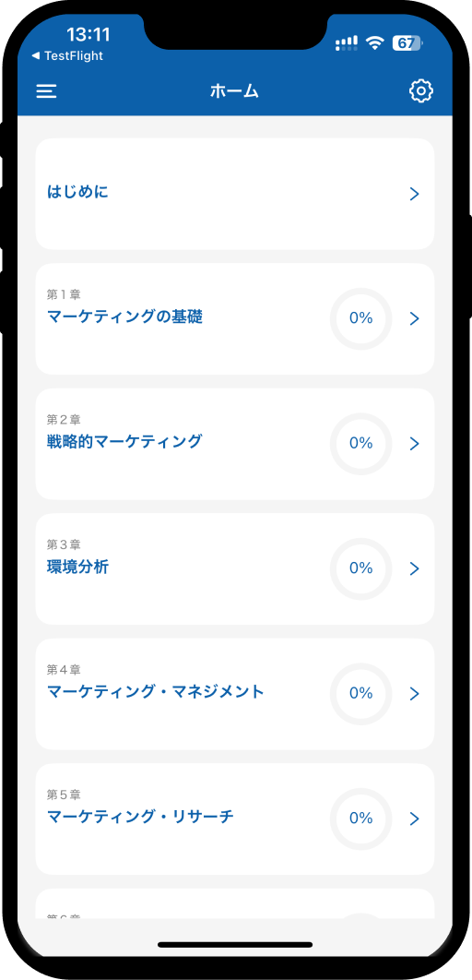Viewport: 472px width, 980px height.
Task: Open the hamburger menu icon
Action: pyautogui.click(x=46, y=91)
